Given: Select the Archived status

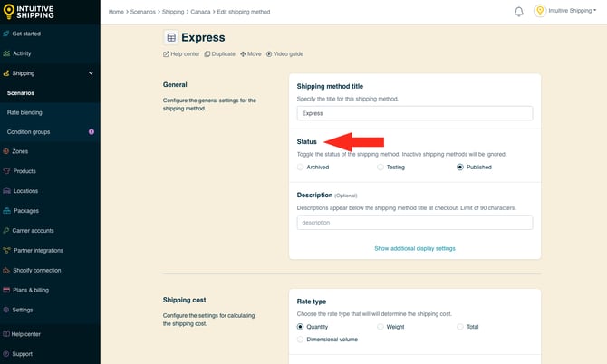Looking at the screenshot, I should (x=300, y=168).
